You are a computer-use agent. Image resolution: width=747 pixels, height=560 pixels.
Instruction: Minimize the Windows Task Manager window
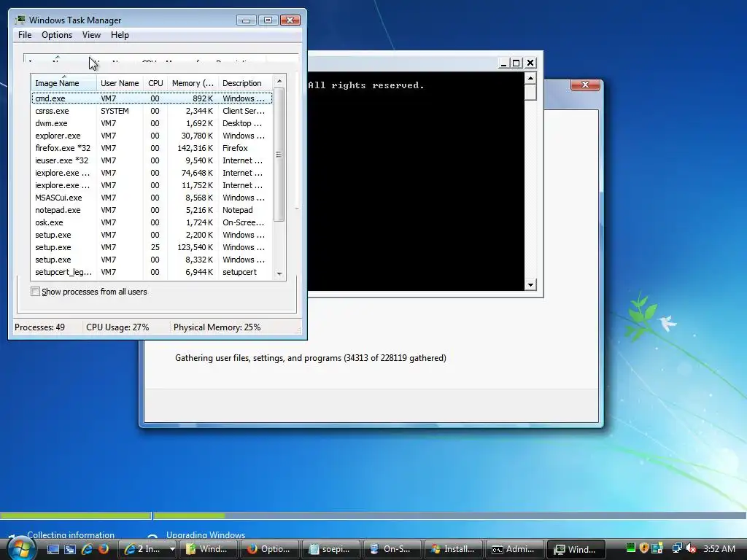247,20
